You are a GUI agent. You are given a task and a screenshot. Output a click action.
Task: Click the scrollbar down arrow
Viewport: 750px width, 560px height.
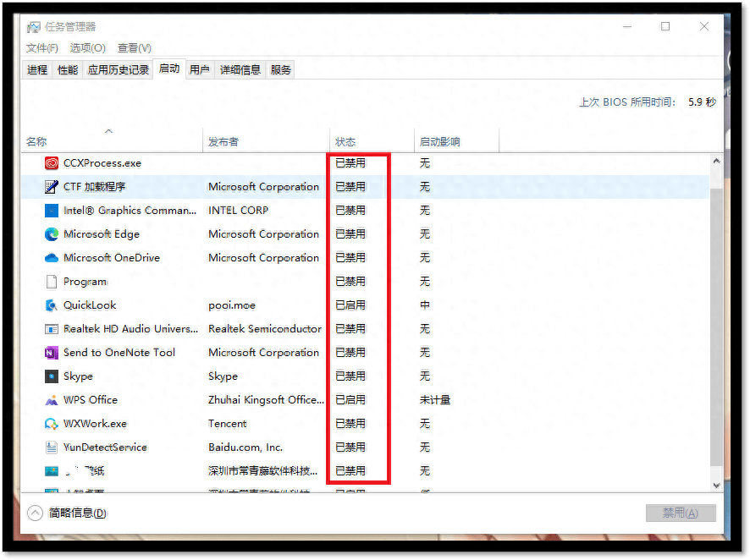[717, 485]
